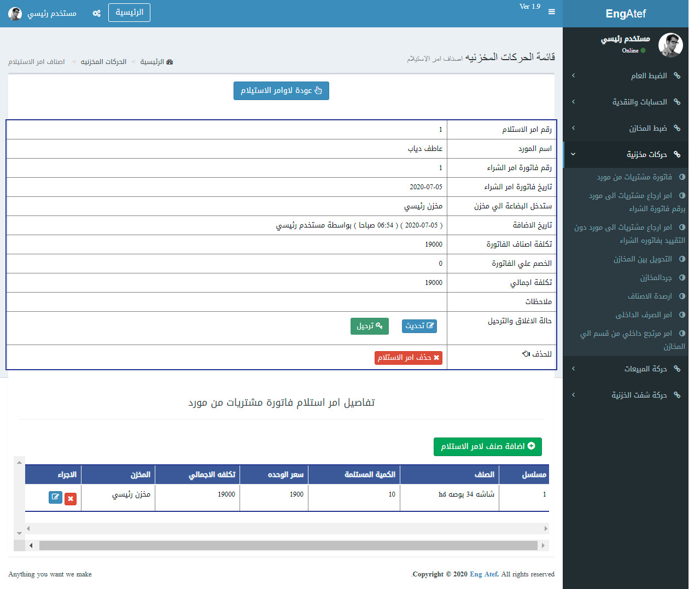Open امر مرتجع داخلي من قسم الي المخازن
The width and height of the screenshot is (700, 589).
click(626, 340)
